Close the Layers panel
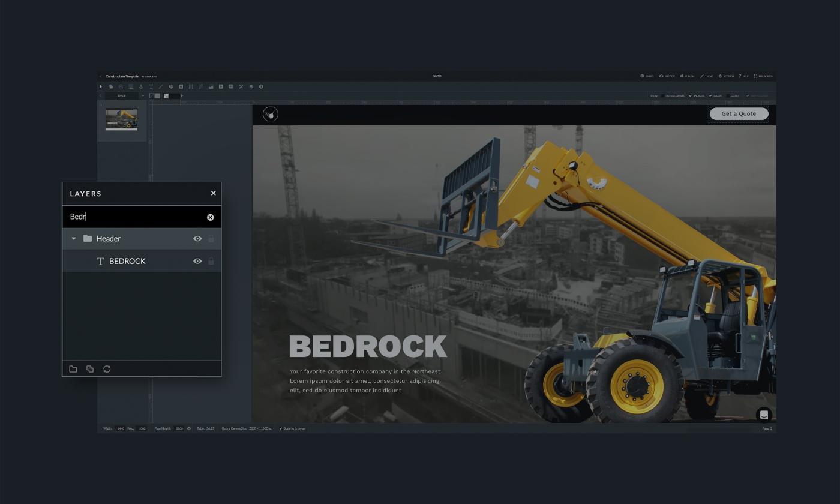840x504 pixels. point(213,193)
